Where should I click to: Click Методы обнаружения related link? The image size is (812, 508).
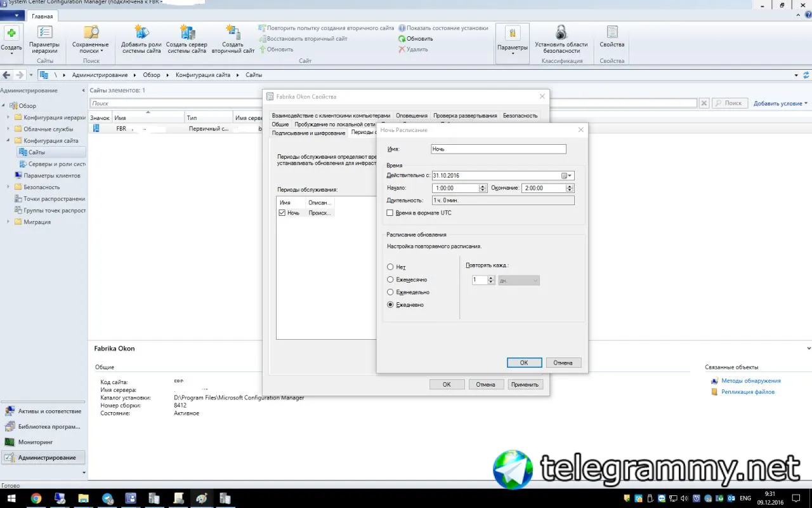(751, 381)
